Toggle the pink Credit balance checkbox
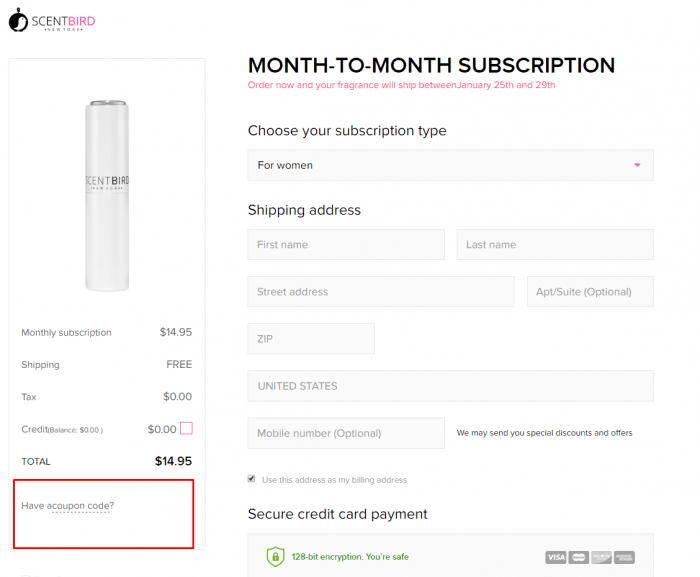This screenshot has height=577, width=700. (x=186, y=428)
